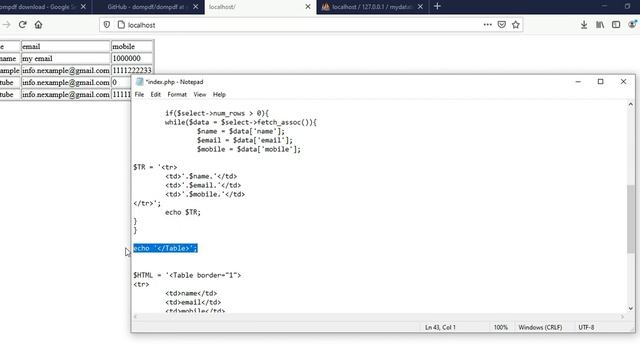Click the $name = $data['name'] line
Screen dimensions: 640x360
point(241,131)
